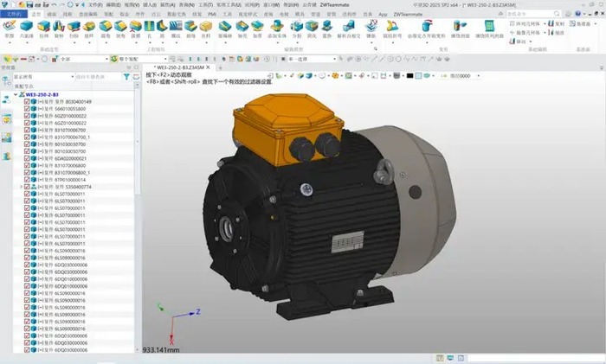
Task: Click the 拉伸 extrude tool
Action: click(42, 29)
